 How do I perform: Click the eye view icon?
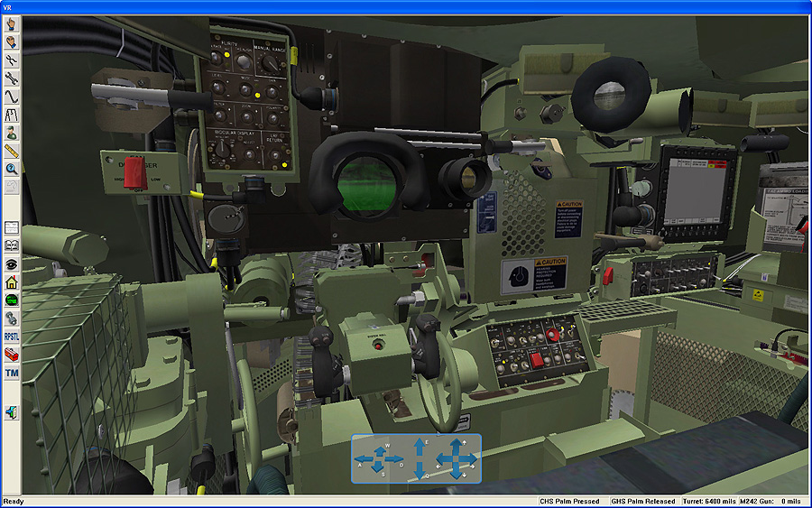(12, 263)
